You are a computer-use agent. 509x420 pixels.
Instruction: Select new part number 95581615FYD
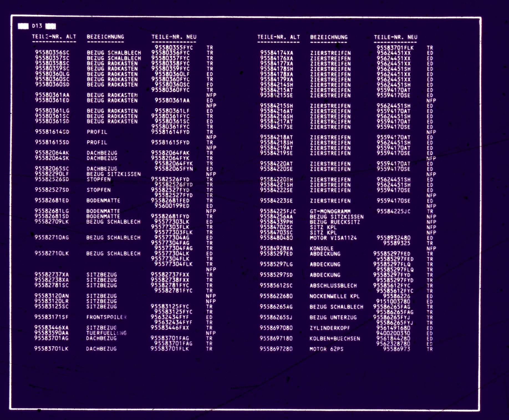click(x=170, y=142)
